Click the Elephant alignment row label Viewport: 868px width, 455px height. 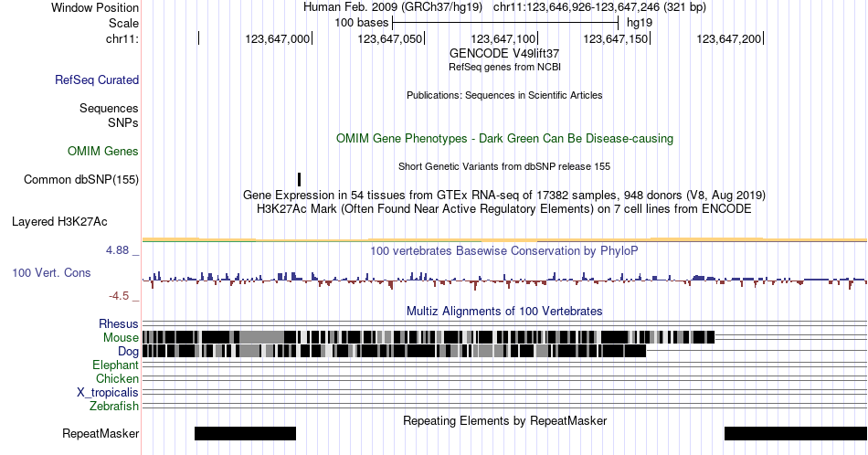[115, 365]
